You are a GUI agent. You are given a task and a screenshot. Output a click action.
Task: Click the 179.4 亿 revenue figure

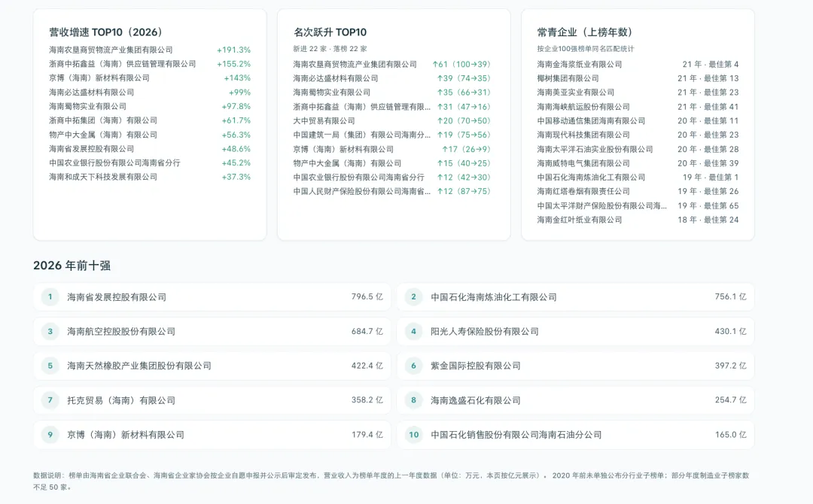tap(367, 435)
